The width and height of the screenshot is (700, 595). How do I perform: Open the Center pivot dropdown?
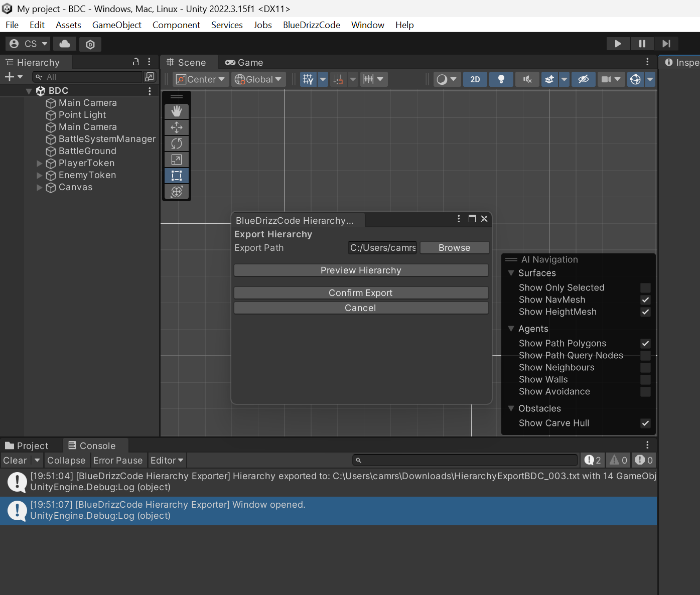coord(201,79)
